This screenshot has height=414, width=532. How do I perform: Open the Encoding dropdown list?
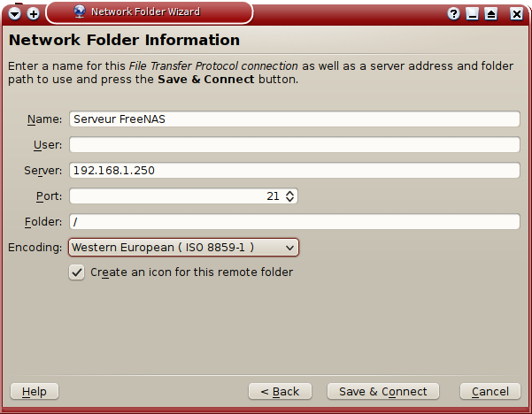(x=183, y=248)
